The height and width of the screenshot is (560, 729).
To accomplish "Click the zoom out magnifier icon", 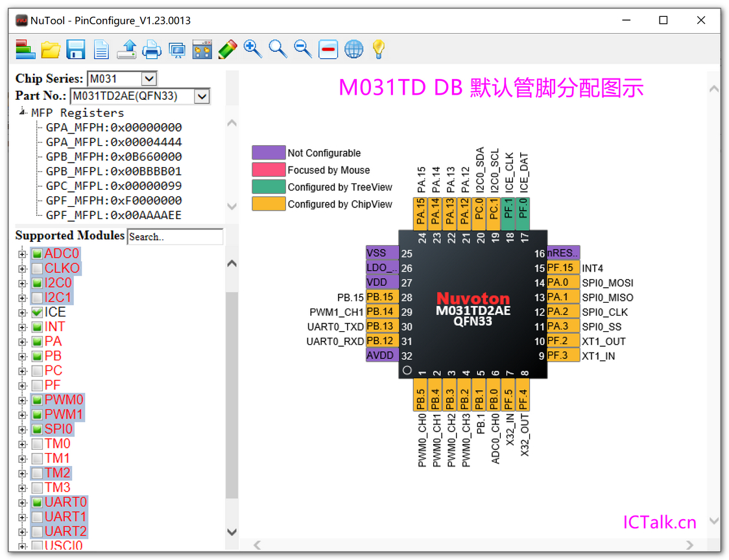I will pos(303,49).
